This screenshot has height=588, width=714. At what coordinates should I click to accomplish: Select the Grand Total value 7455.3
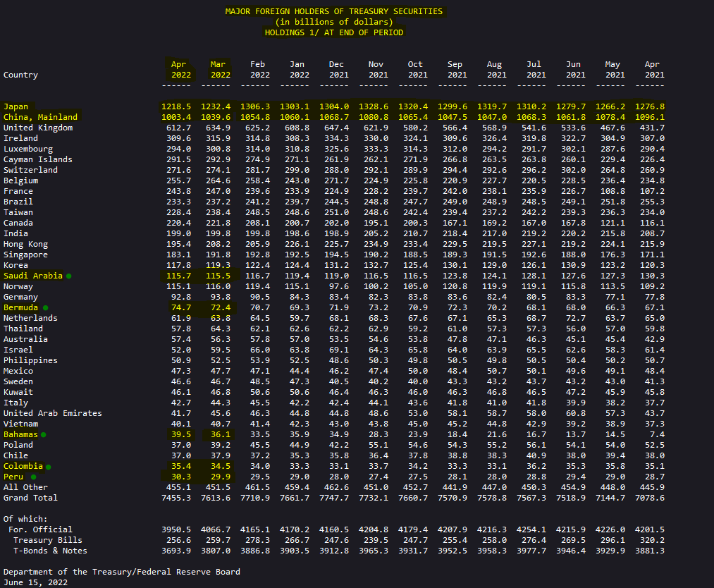[176, 498]
